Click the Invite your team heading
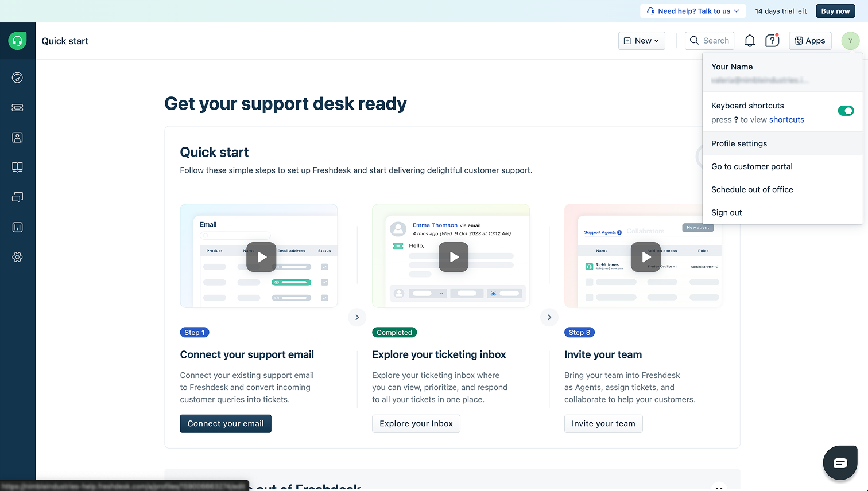Image resolution: width=868 pixels, height=491 pixels. [603, 354]
